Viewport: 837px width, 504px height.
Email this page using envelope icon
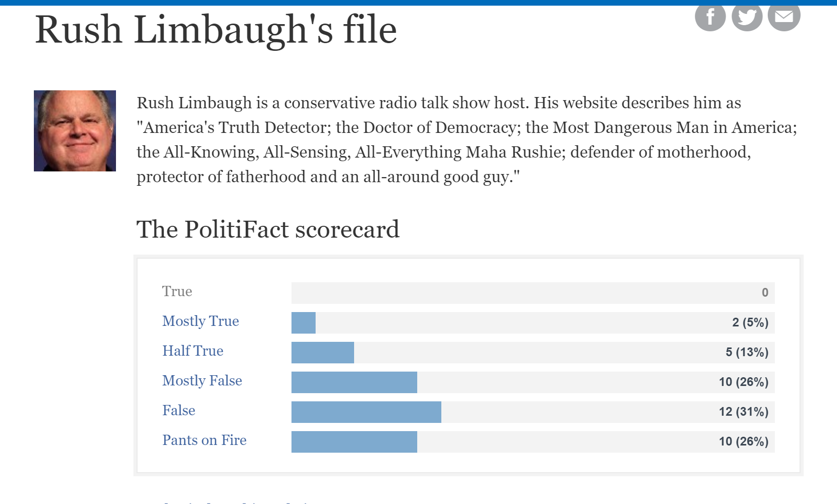784,17
